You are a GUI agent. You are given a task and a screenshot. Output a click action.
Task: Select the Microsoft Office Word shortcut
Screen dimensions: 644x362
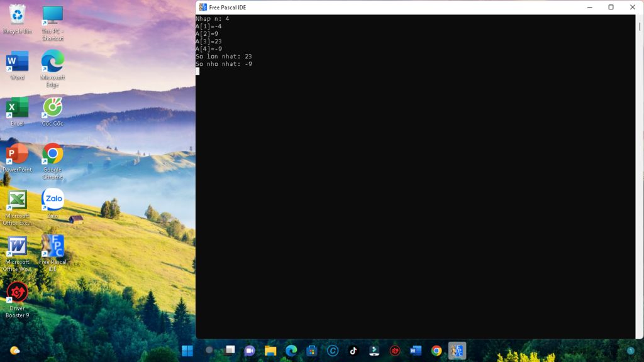click(17, 253)
